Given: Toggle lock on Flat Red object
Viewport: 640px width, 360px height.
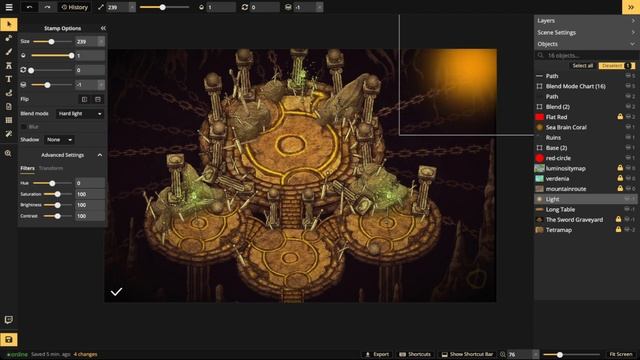Looking at the screenshot, I should click(620, 117).
